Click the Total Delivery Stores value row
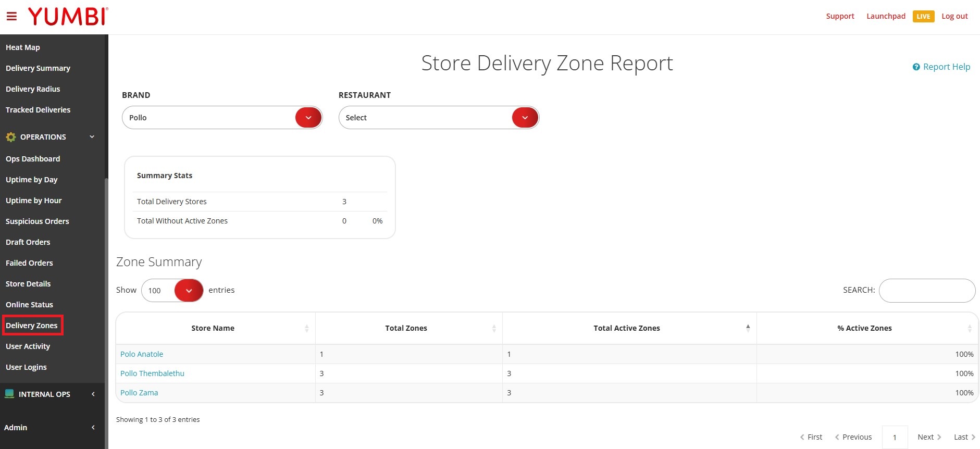Screen dimensions: 980x449 (259, 202)
